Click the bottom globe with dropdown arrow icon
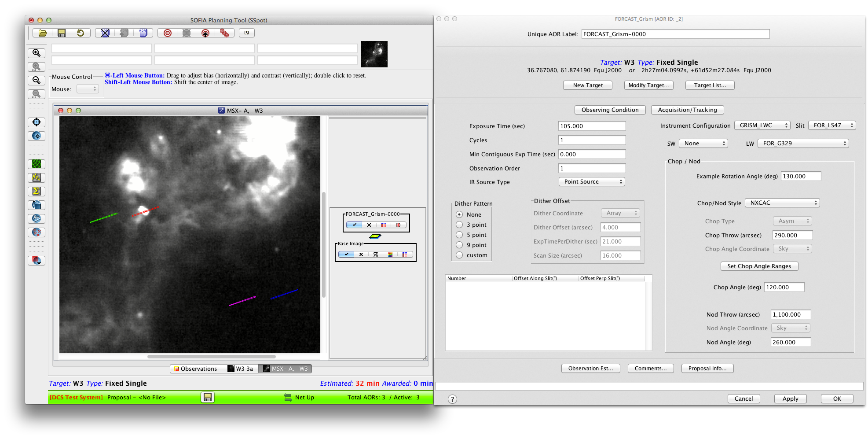 click(x=37, y=261)
